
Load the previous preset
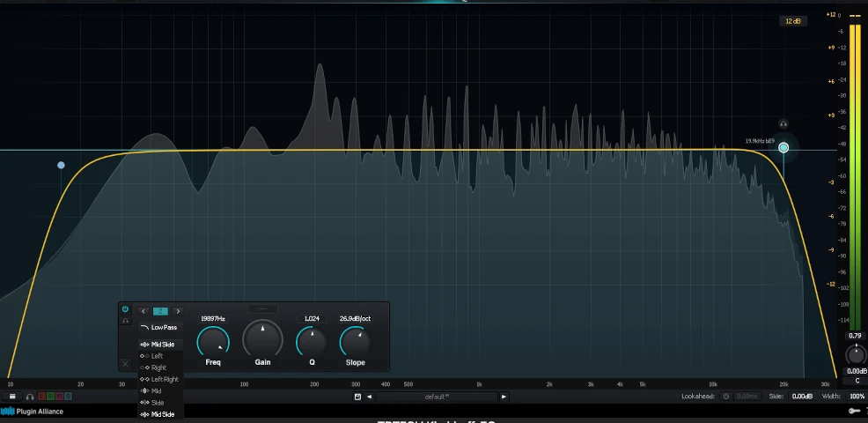[369, 397]
